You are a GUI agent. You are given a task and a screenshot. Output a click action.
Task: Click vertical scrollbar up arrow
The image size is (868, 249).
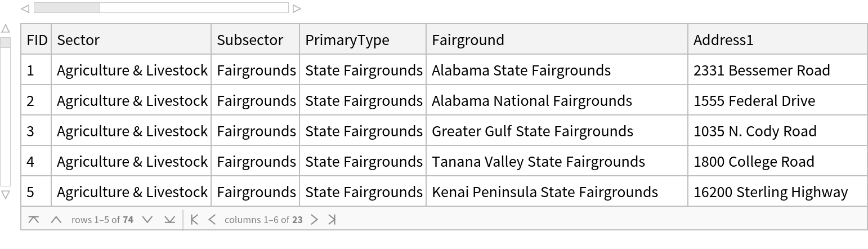tap(6, 29)
